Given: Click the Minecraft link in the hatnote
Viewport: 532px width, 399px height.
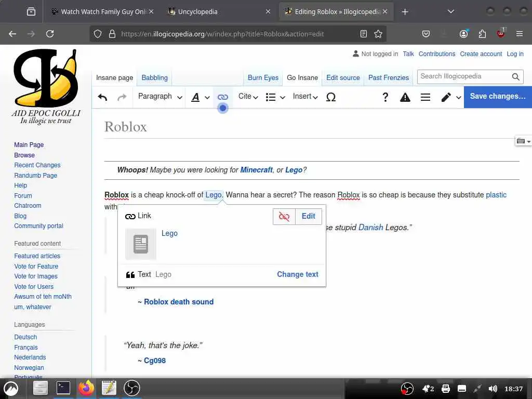Looking at the screenshot, I should [256, 170].
